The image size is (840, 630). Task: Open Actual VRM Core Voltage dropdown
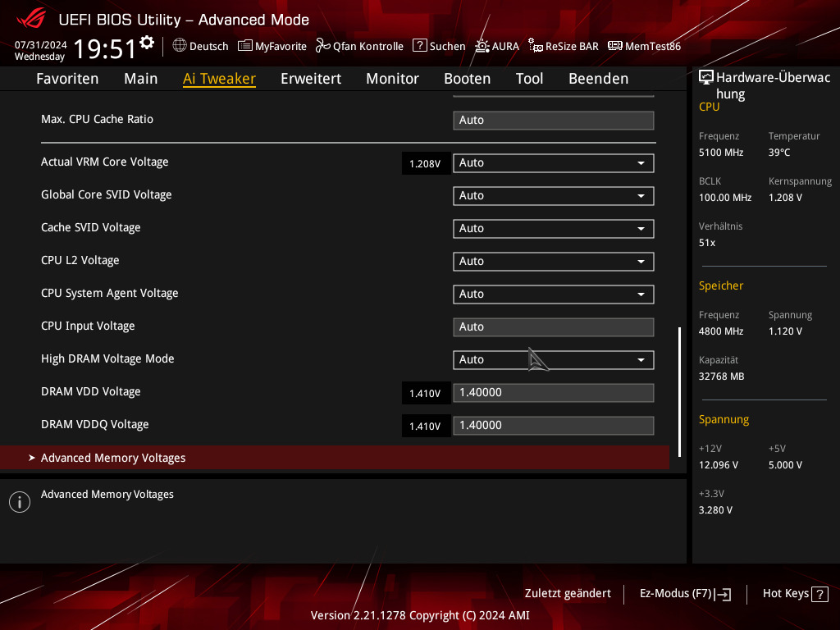click(553, 163)
